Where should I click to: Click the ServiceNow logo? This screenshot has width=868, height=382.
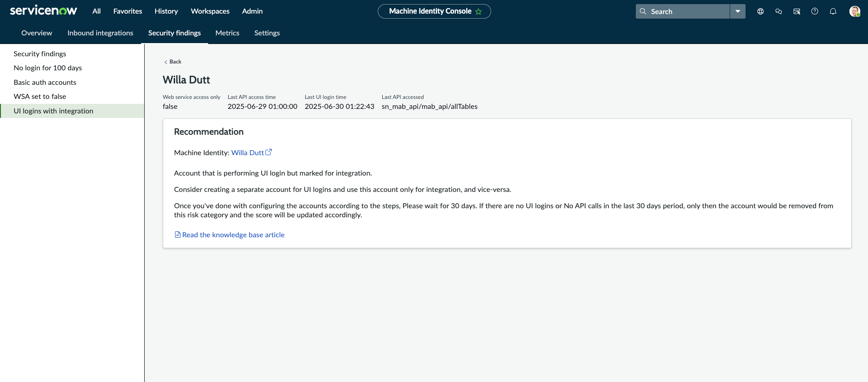[44, 11]
